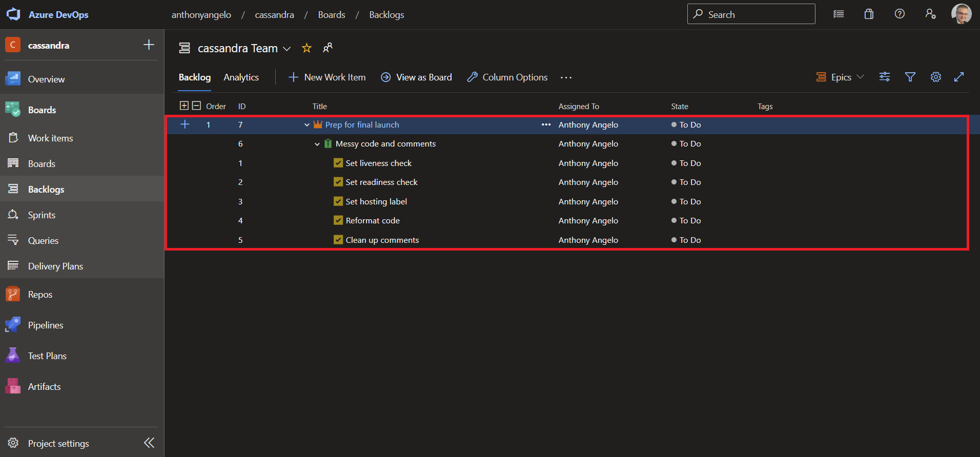Click the ID column header
This screenshot has width=980, height=457.
point(242,106)
